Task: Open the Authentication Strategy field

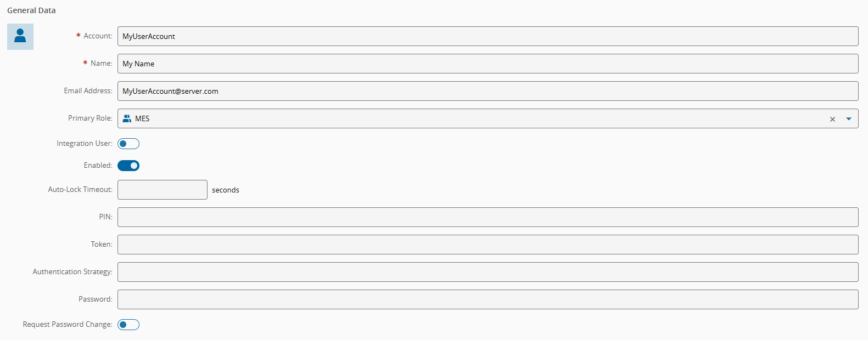Action: (x=488, y=272)
